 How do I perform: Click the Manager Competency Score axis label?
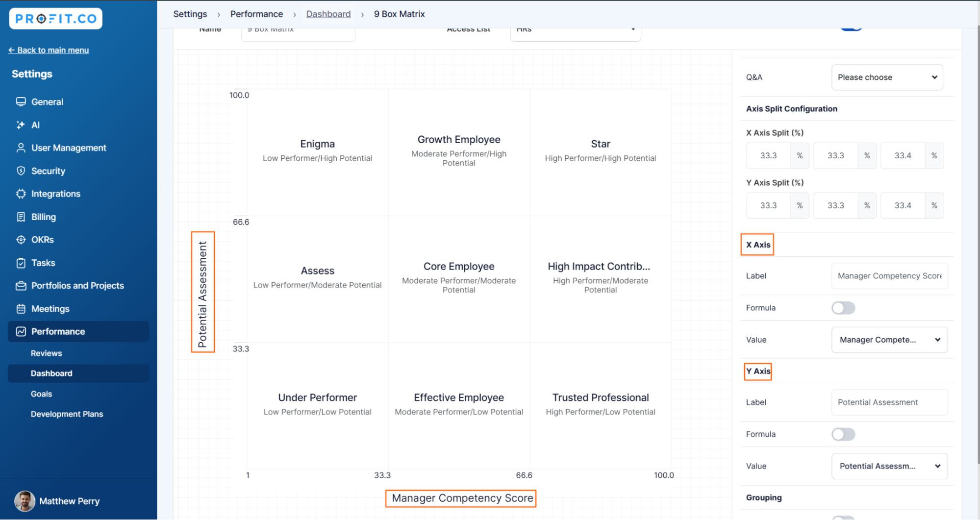point(462,498)
